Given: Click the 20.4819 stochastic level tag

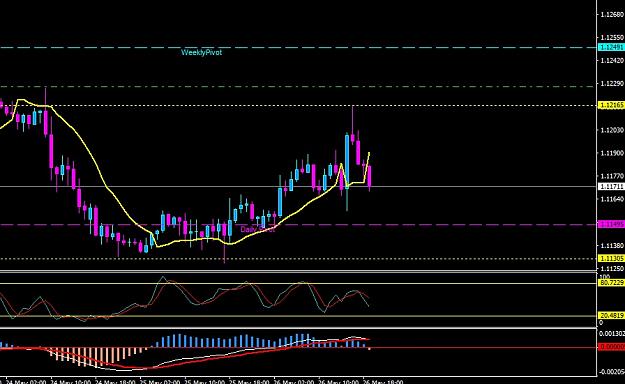Looking at the screenshot, I should coord(611,315).
